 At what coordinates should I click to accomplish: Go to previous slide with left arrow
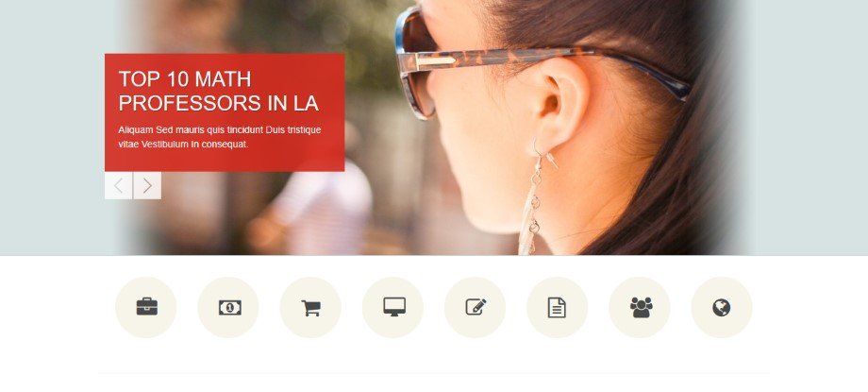119,186
